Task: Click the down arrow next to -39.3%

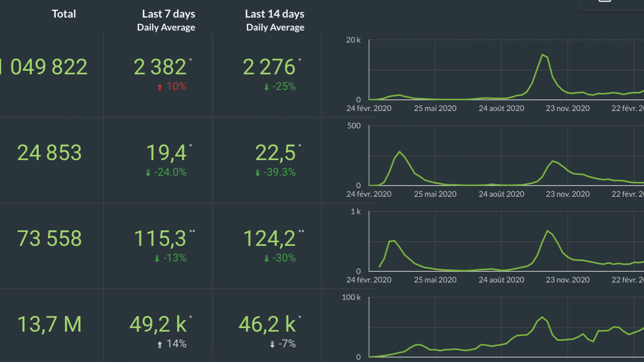Action: 257,173
